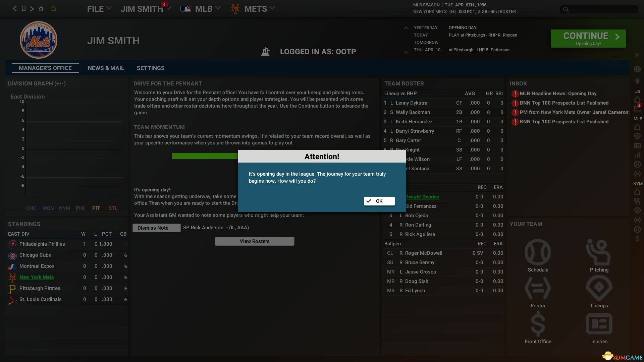Image resolution: width=644 pixels, height=362 pixels.
Task: Open the Front Office dollar icon
Action: [538, 324]
